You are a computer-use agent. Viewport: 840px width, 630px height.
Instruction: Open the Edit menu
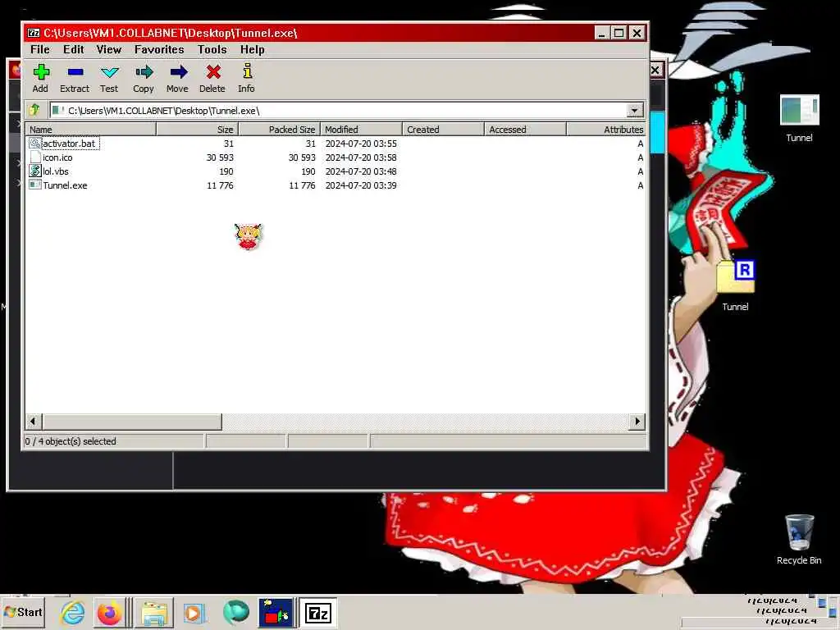pos(73,49)
